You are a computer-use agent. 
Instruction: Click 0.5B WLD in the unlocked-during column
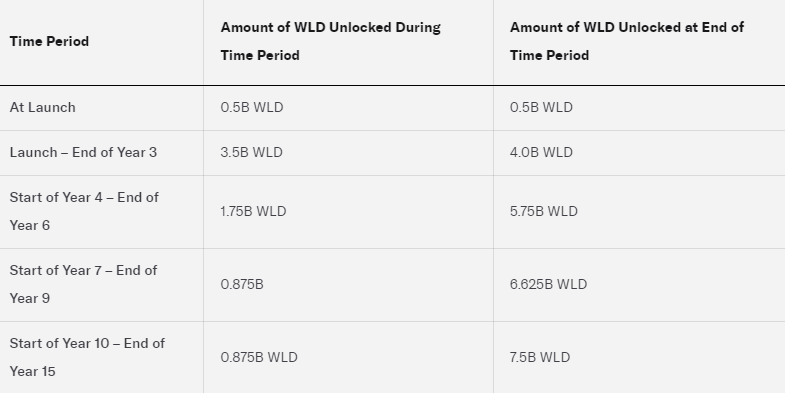(x=252, y=108)
